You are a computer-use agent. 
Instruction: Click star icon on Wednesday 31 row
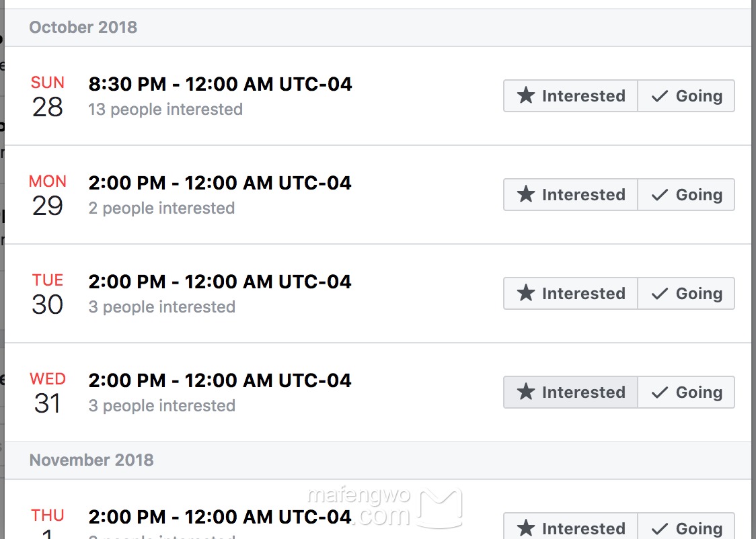tap(526, 392)
